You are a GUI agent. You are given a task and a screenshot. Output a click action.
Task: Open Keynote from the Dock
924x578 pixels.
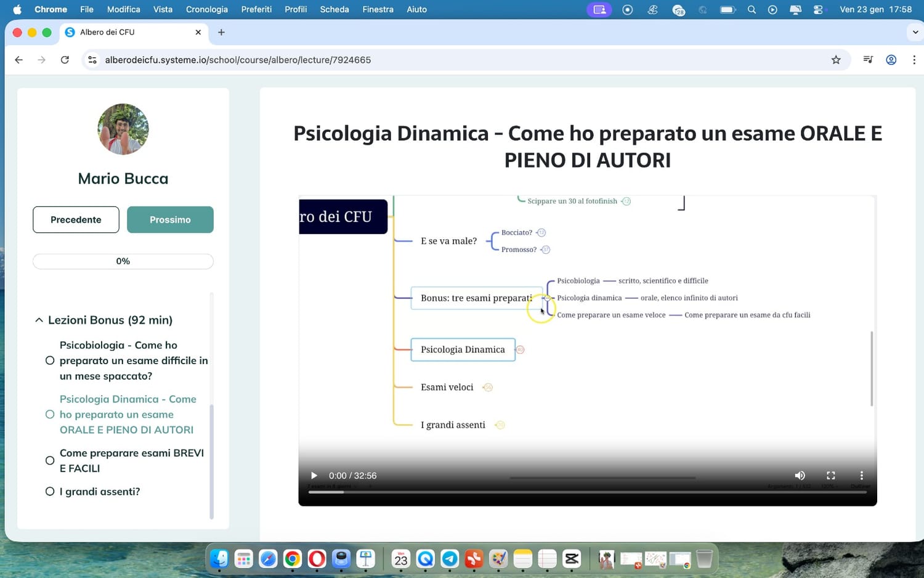366,559
